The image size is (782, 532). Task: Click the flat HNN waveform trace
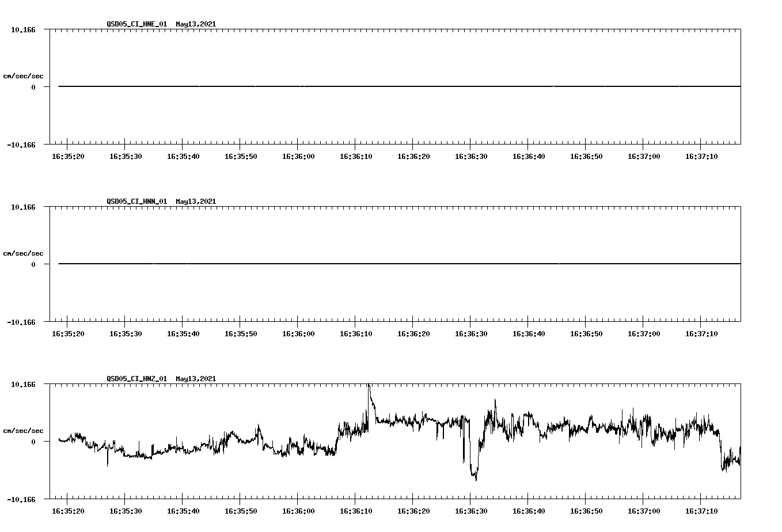pyautogui.click(x=346, y=264)
